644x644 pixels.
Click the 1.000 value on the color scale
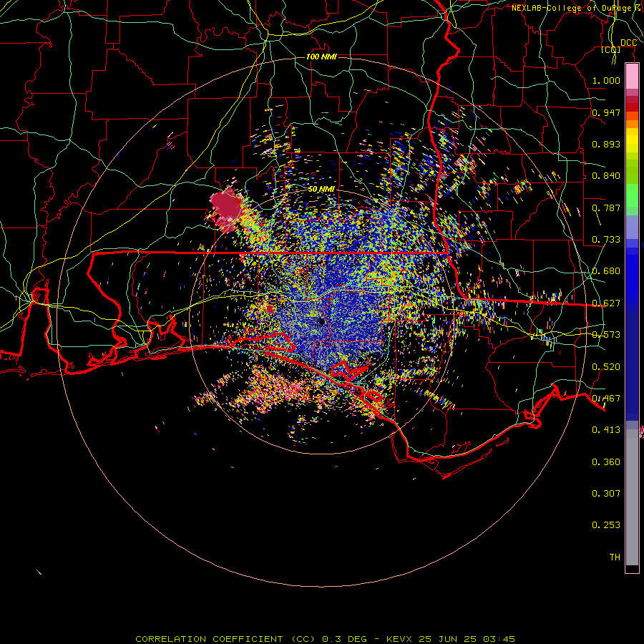tap(606, 80)
